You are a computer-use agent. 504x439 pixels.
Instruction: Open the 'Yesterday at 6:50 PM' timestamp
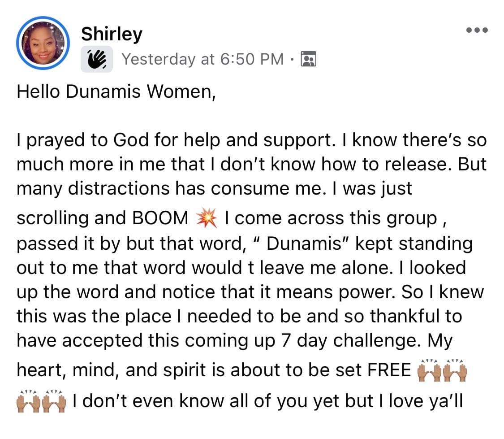(x=202, y=59)
